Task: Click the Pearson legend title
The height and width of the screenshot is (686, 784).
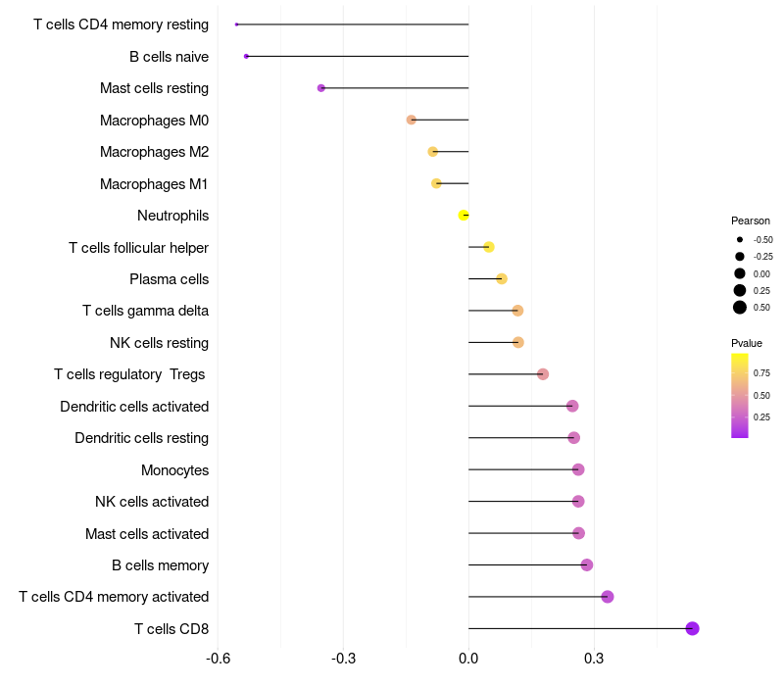Action: [751, 220]
